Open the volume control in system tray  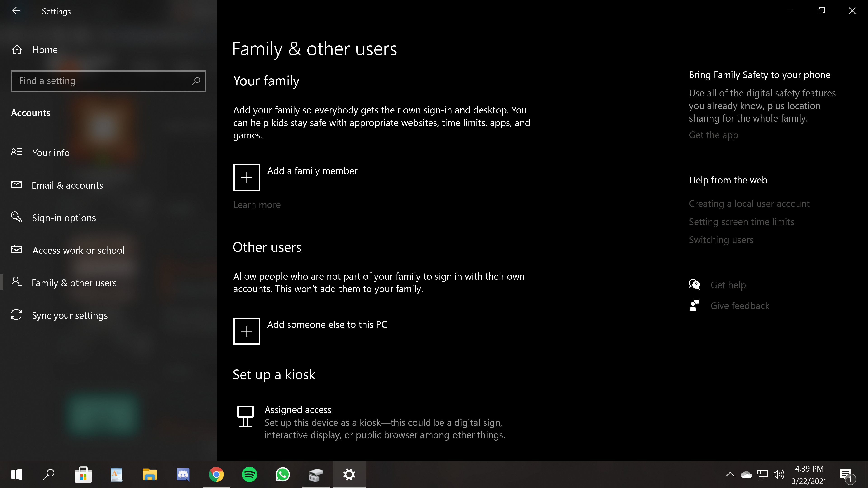779,474
